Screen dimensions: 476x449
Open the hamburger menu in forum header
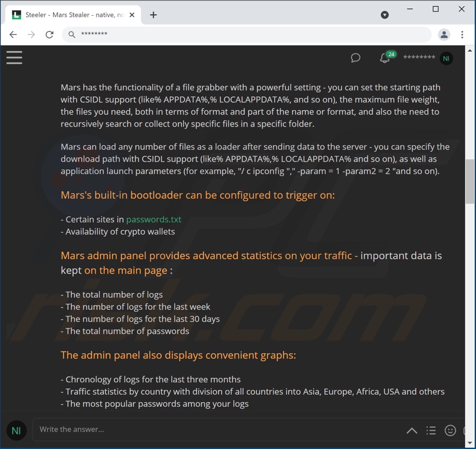coord(14,57)
